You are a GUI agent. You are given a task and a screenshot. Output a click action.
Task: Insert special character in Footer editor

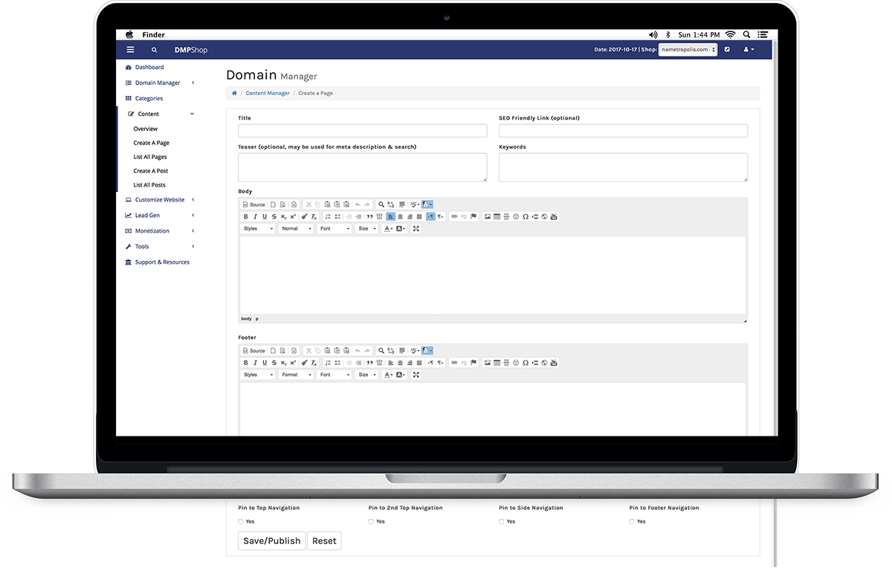pyautogui.click(x=526, y=363)
